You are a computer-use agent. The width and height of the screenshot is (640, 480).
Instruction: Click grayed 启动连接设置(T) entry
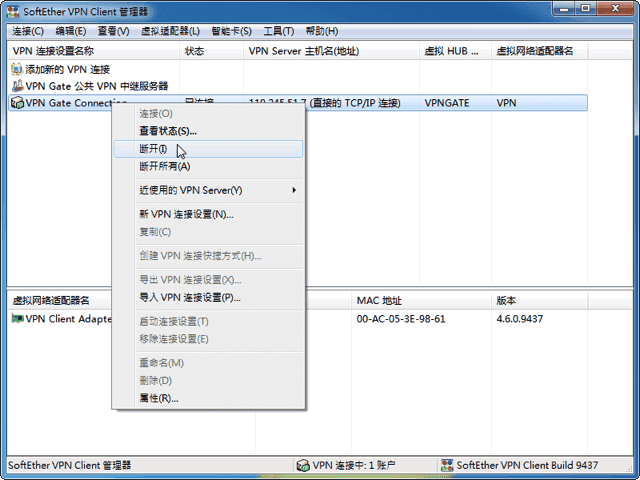(x=208, y=322)
